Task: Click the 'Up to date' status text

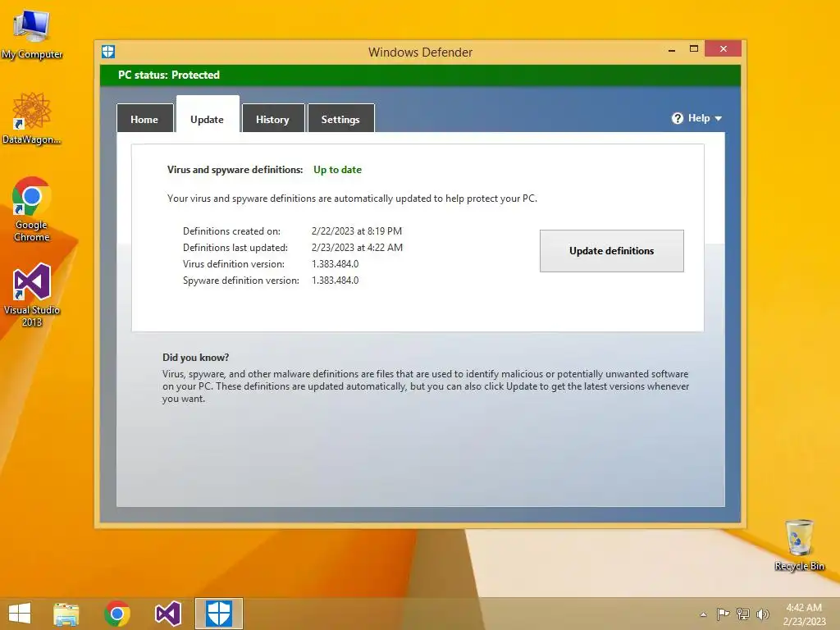Action: 337,170
